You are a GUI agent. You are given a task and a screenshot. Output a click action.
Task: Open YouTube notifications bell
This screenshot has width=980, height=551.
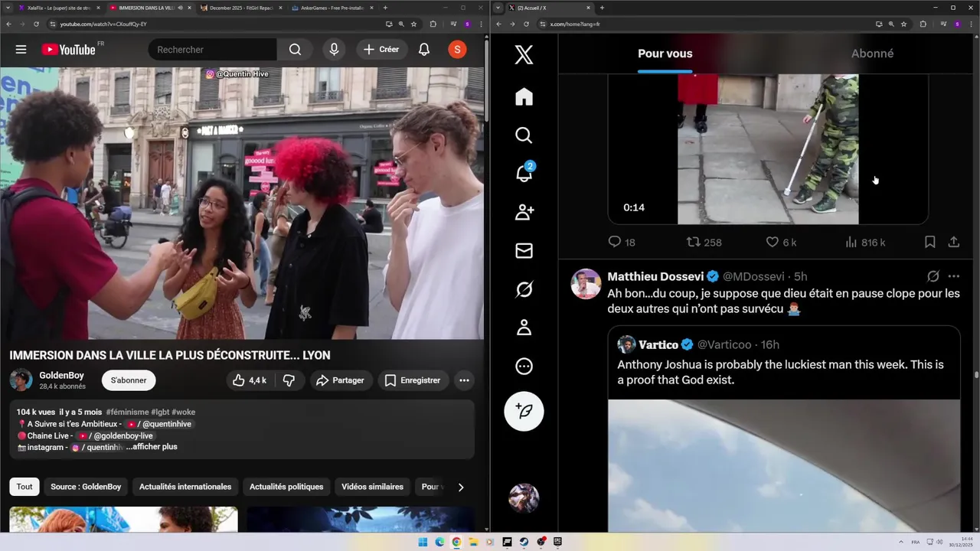[424, 50]
